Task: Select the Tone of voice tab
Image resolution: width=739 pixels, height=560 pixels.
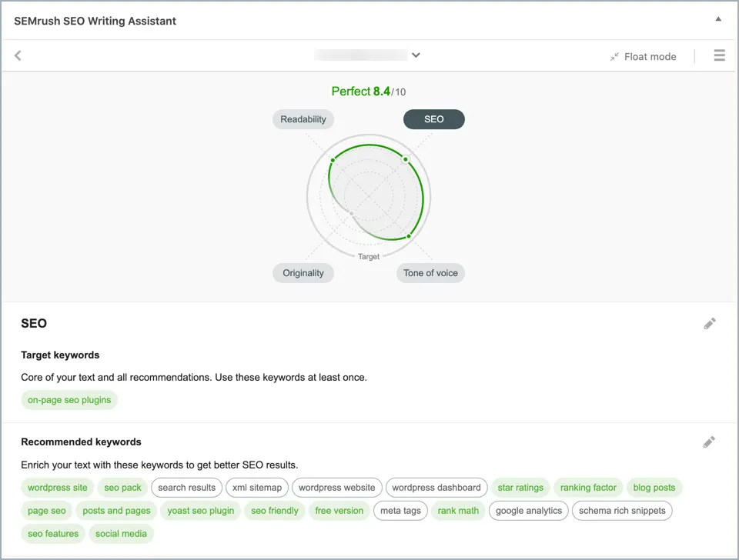Action: (430, 273)
